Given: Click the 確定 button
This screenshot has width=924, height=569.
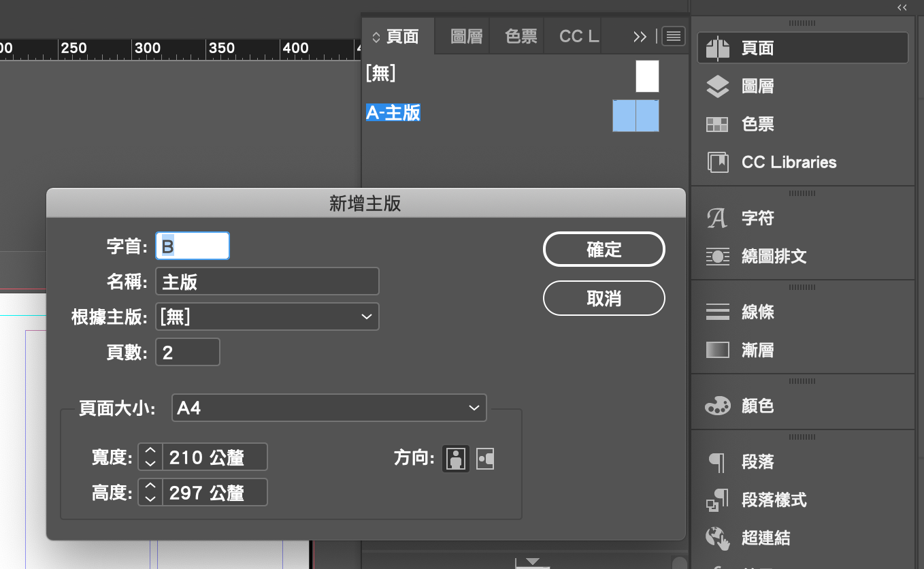Looking at the screenshot, I should click(604, 249).
